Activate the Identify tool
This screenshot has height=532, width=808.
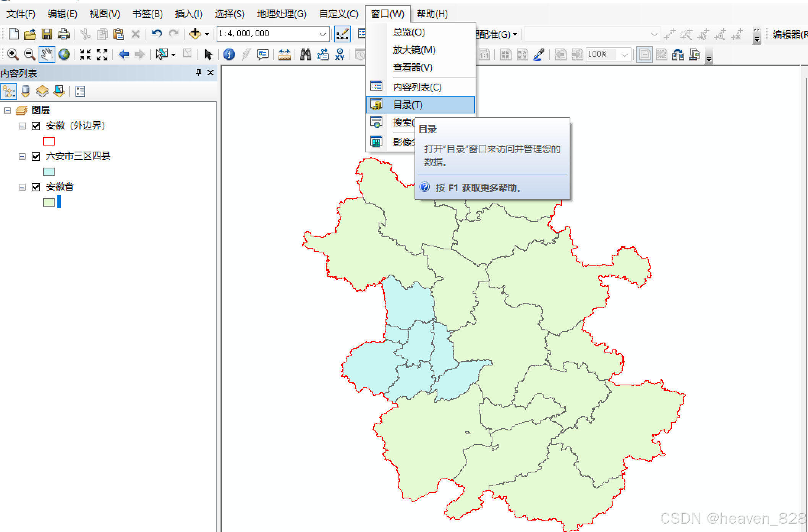[229, 55]
